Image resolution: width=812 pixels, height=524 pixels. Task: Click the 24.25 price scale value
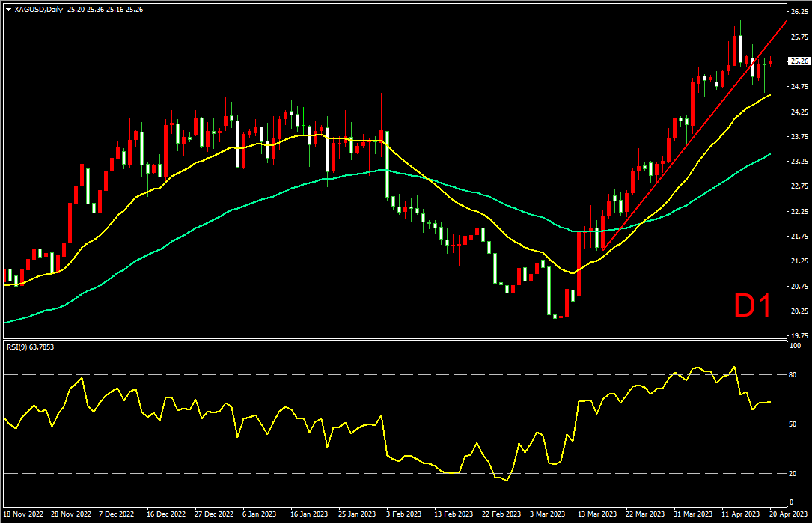pyautogui.click(x=799, y=112)
